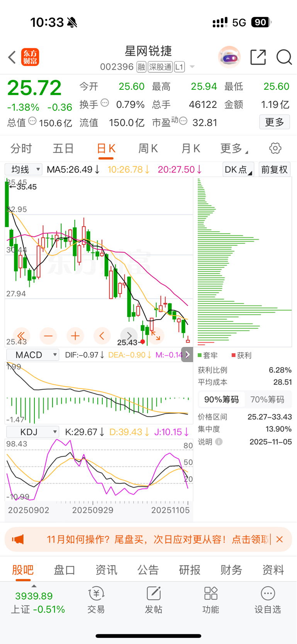The width and height of the screenshot is (297, 644).
Task: Tap info icon beside 市盈动
Action: (183, 121)
